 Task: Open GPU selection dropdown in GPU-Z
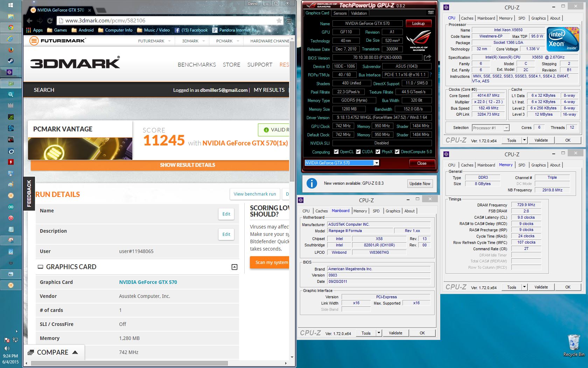[x=376, y=163]
